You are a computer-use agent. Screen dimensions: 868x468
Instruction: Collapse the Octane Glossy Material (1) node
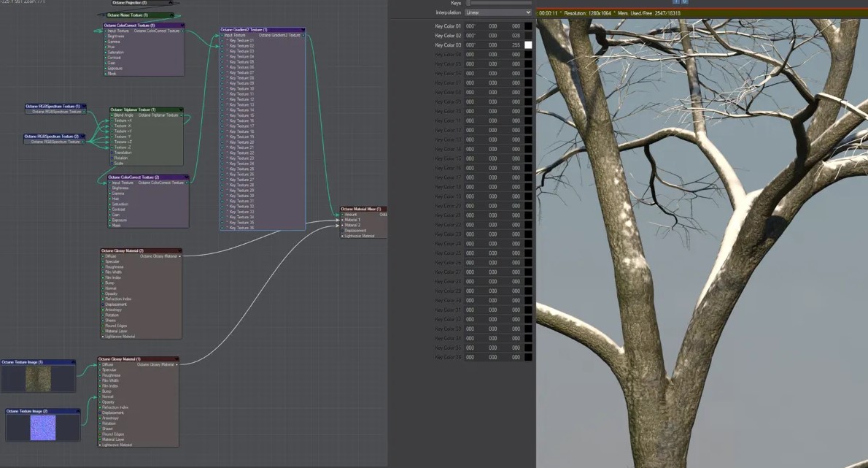176,359
